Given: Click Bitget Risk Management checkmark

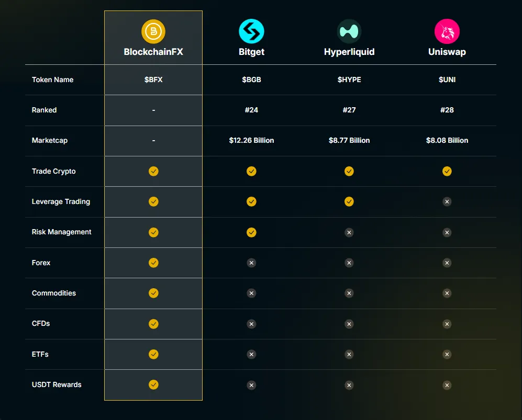Looking at the screenshot, I should pos(251,232).
